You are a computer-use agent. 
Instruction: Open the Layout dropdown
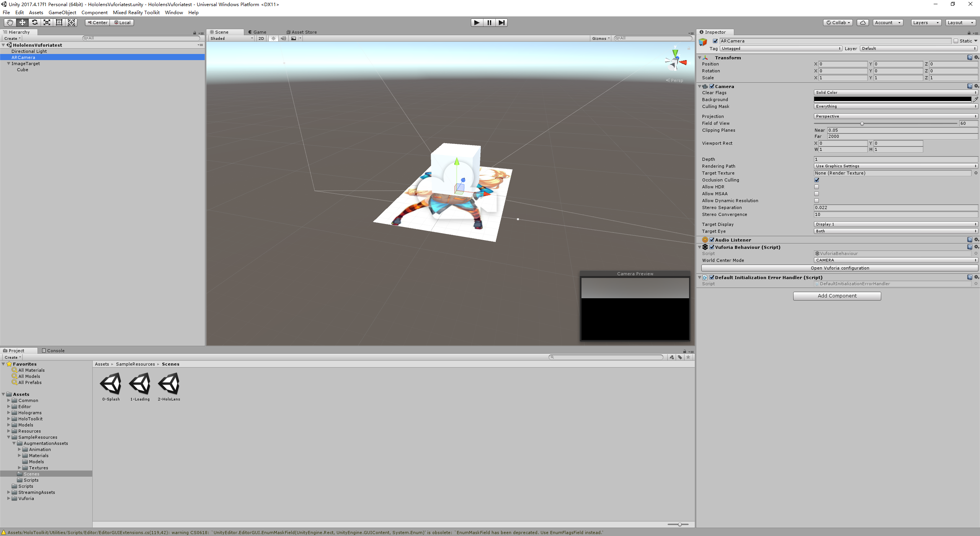(960, 22)
